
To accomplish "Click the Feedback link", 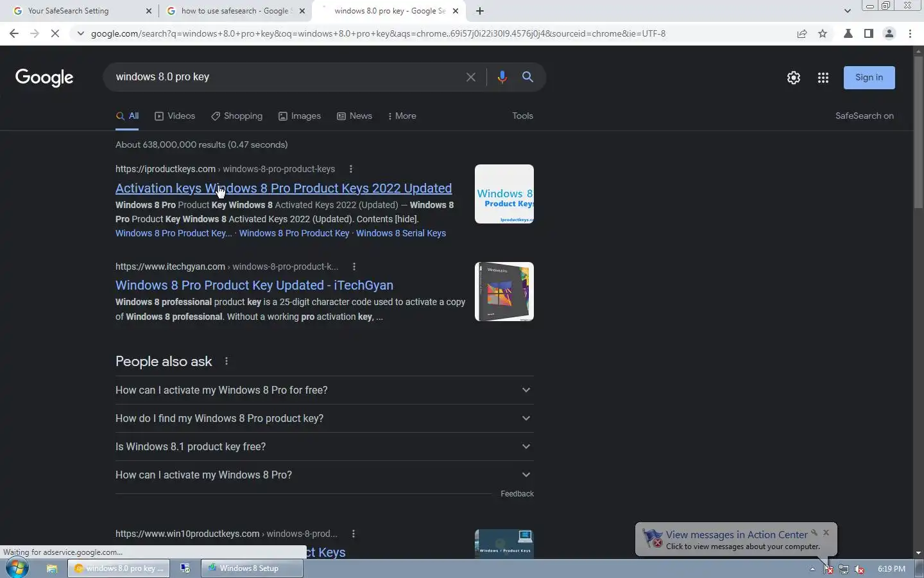I will point(517,494).
